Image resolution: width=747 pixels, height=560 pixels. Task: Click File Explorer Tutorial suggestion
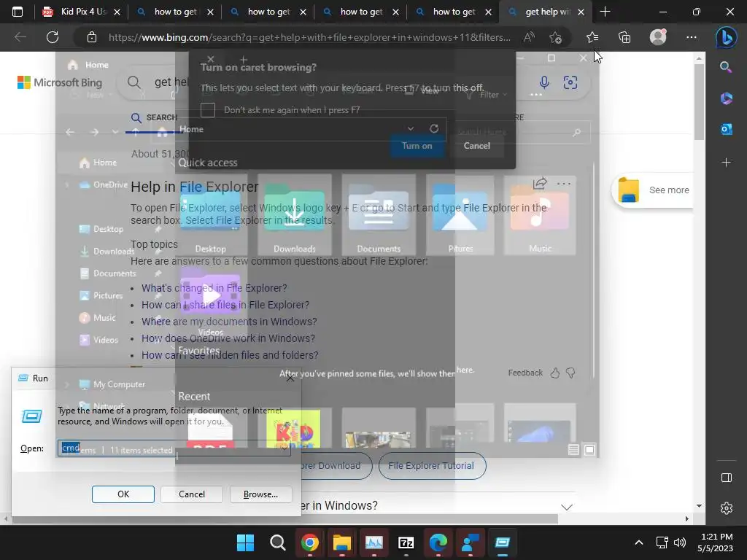[432, 466]
